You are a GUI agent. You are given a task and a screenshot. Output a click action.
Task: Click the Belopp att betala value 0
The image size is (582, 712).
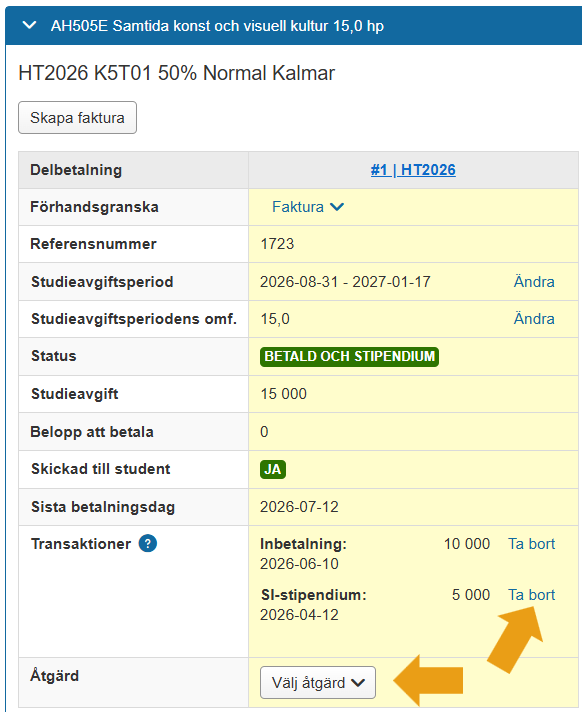tap(264, 431)
